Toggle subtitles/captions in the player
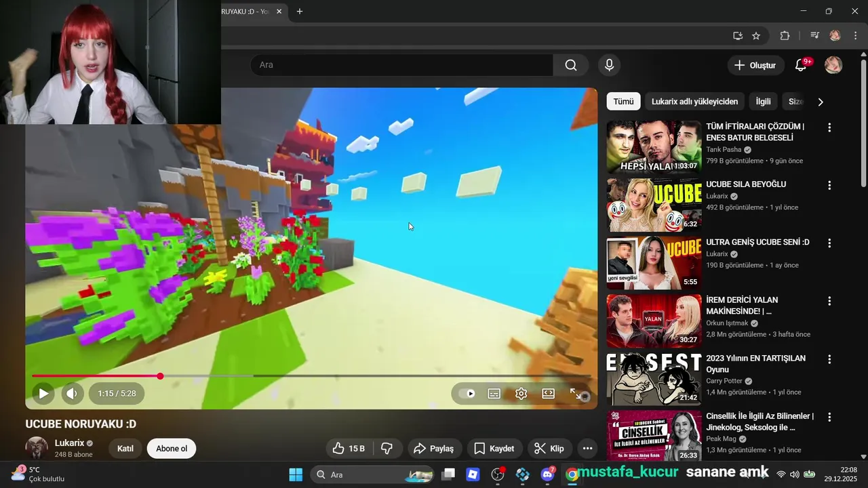Image resolution: width=868 pixels, height=488 pixels. point(494,393)
